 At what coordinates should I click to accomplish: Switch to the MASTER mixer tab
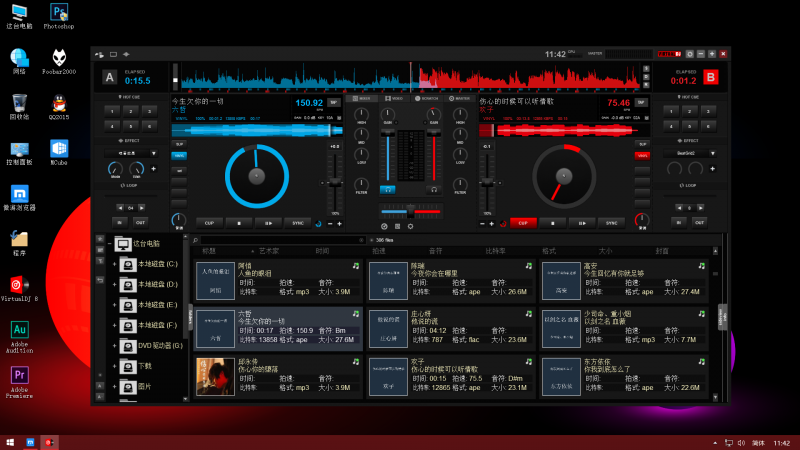462,98
